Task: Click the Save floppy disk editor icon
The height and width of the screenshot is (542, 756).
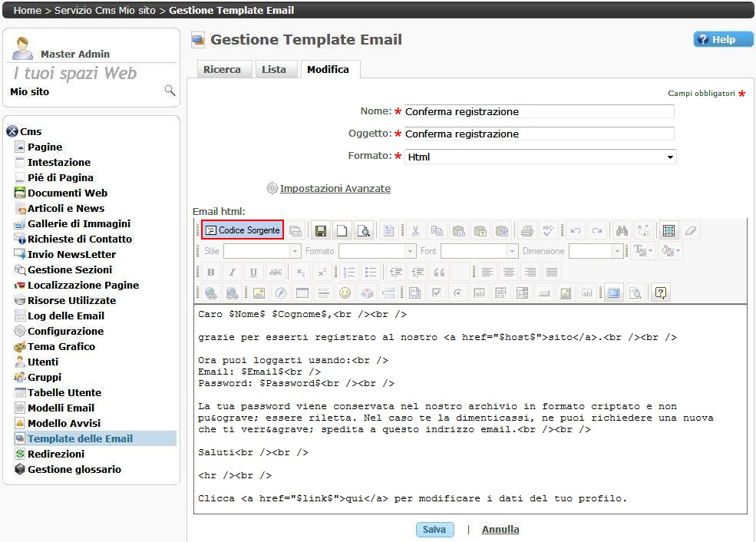Action: click(320, 230)
